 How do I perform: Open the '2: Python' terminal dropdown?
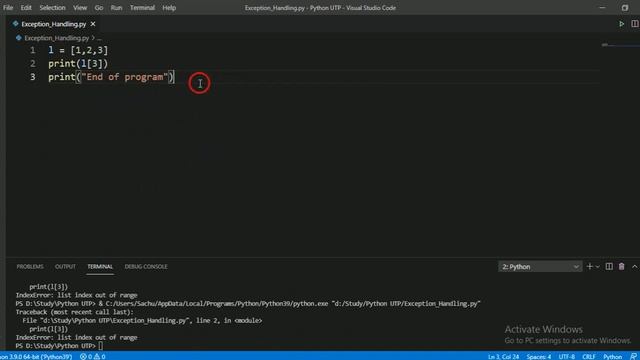[x=540, y=267]
